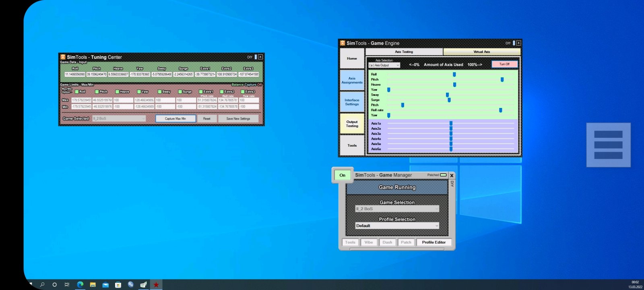Viewport: 644px width, 290px height.
Task: Click the Extra2 Max limit field
Action: pos(228,100)
